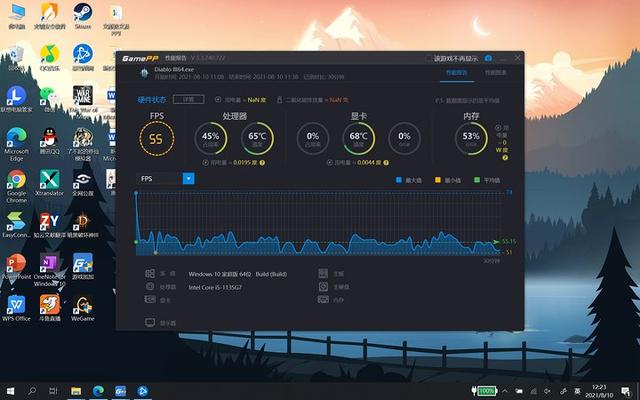This screenshot has height=400, width=640.
Task: Switch to the performance chart tab
Action: click(496, 73)
